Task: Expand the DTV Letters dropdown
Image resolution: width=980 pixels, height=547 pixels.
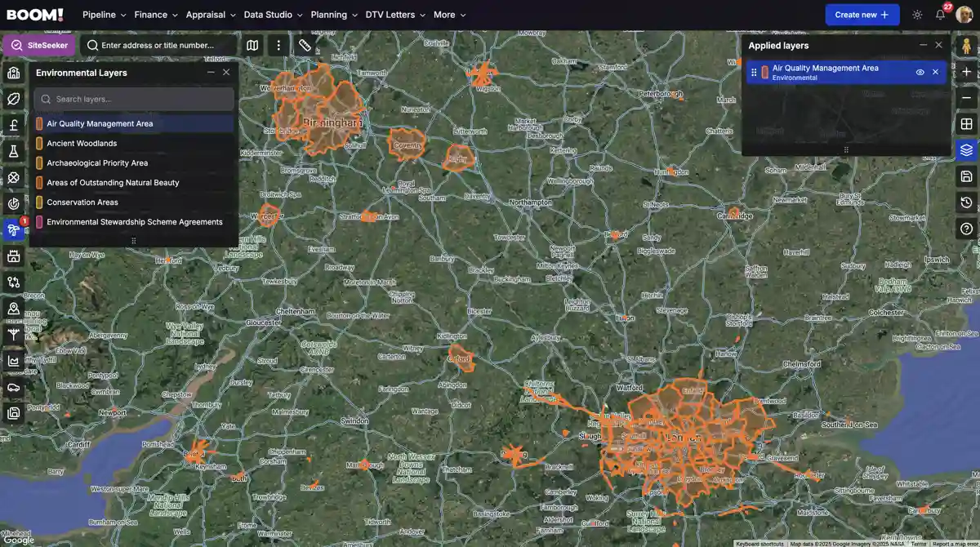Action: pyautogui.click(x=395, y=15)
